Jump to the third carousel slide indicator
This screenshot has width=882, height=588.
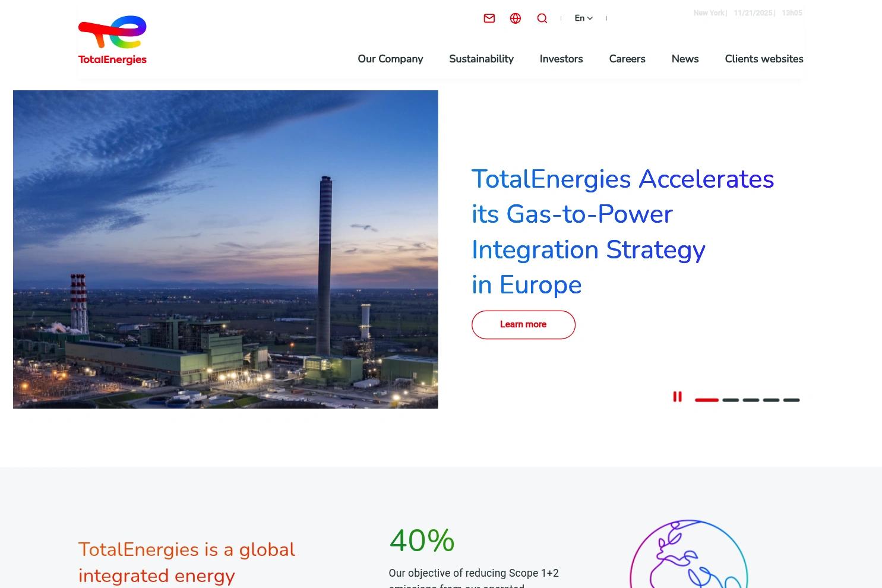(x=751, y=400)
